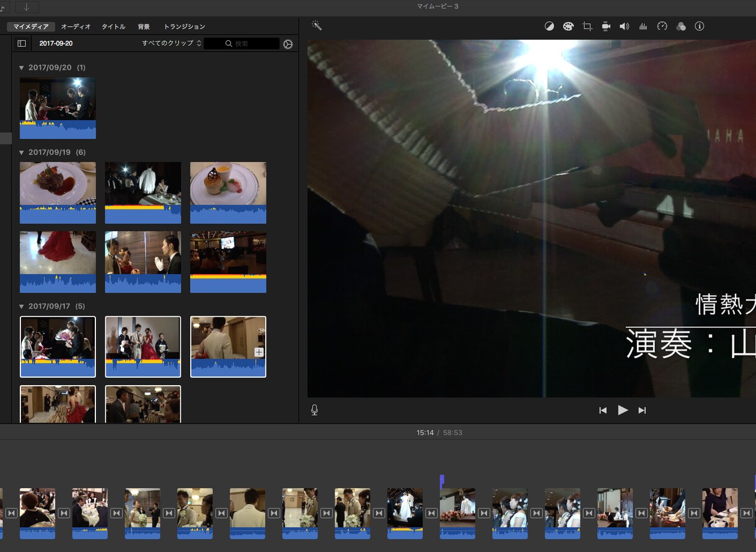Viewport: 756px width, 552px height.
Task: Open the すべてのクリップ filter dropdown
Action: (172, 43)
